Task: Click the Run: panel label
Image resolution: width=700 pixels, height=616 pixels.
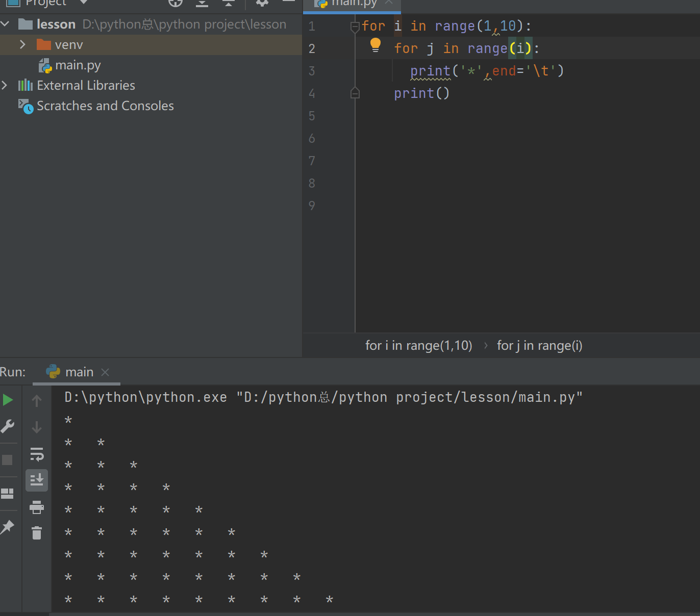Action: pyautogui.click(x=13, y=372)
